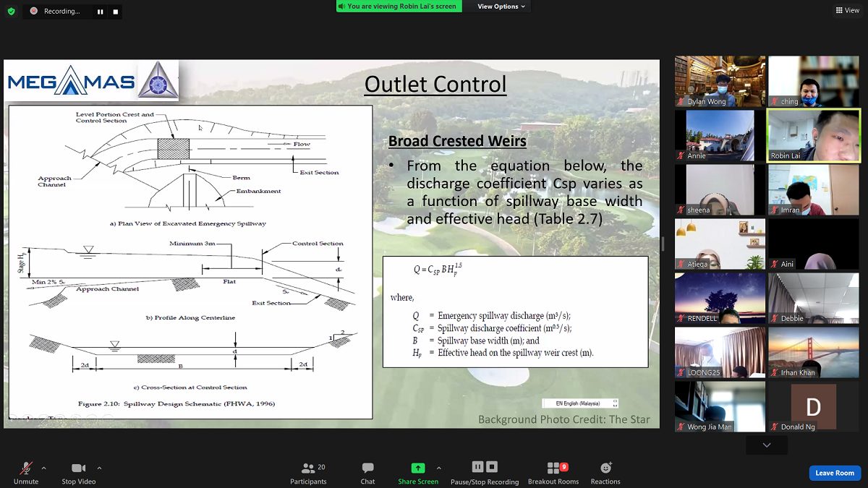The image size is (868, 488).
Task: Select Debbie's video tile
Action: 813,299
